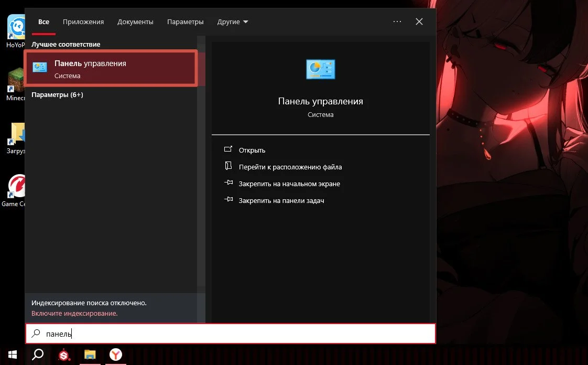Click the Загрузки folder desktop shortcut
This screenshot has width=588, height=365.
point(16,133)
